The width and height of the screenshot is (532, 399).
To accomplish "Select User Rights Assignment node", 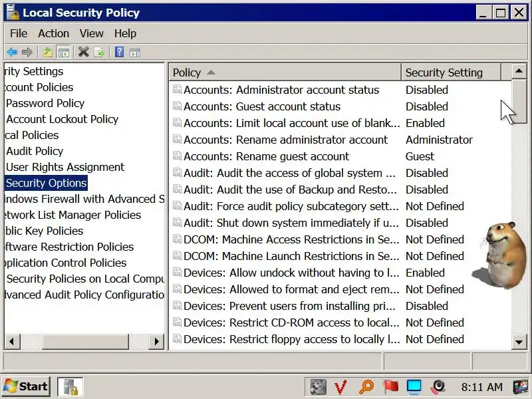I will [x=65, y=167].
